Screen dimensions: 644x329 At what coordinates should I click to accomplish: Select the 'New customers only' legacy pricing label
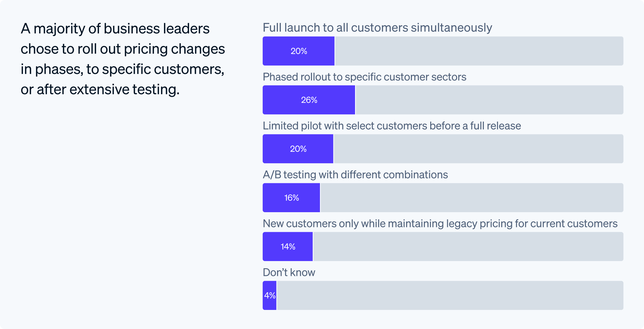pyautogui.click(x=440, y=224)
